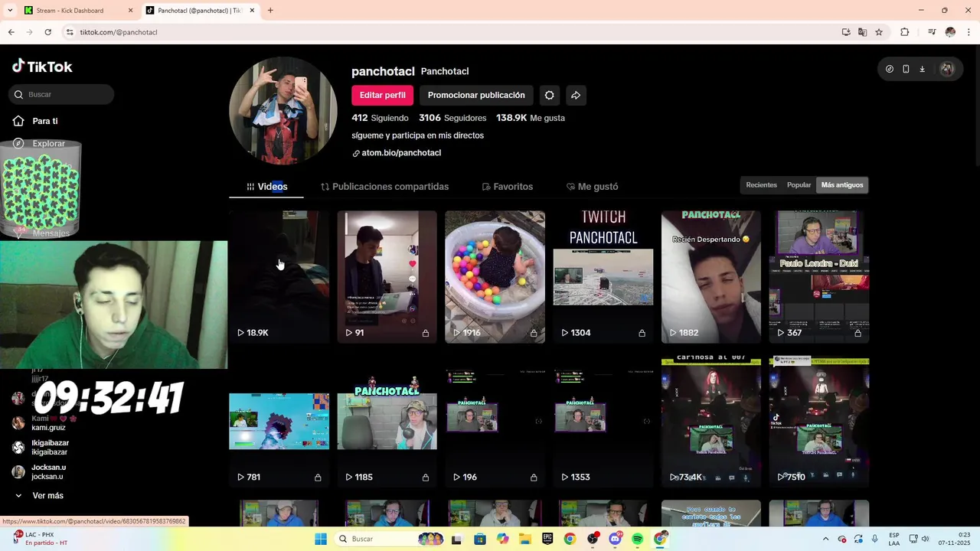Click the TikTok Buscar search field
Viewport: 980px width, 551px height.
[x=61, y=94]
